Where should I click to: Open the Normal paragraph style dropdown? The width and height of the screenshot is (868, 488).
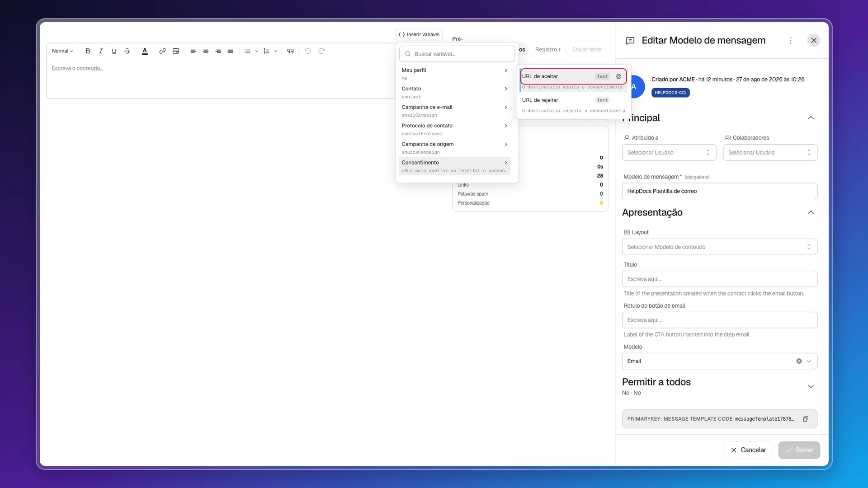[62, 51]
